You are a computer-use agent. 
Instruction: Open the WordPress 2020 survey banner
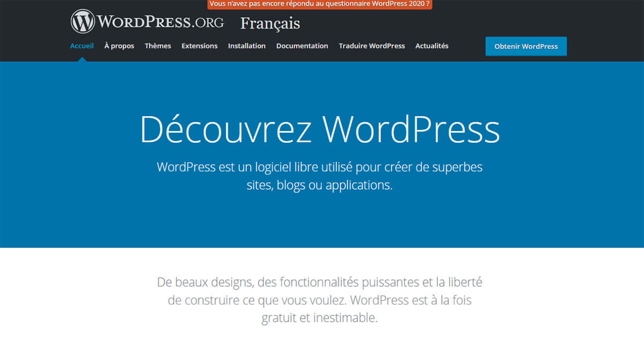pyautogui.click(x=320, y=4)
